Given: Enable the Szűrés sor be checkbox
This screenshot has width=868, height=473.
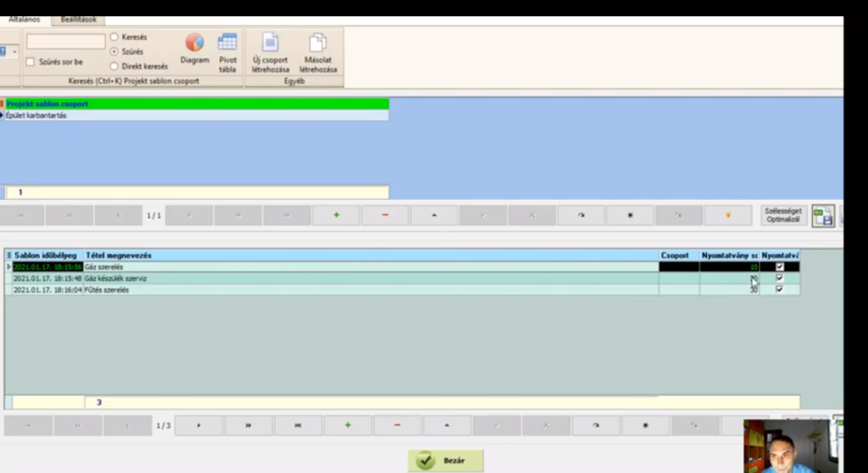Looking at the screenshot, I should pyautogui.click(x=31, y=62).
